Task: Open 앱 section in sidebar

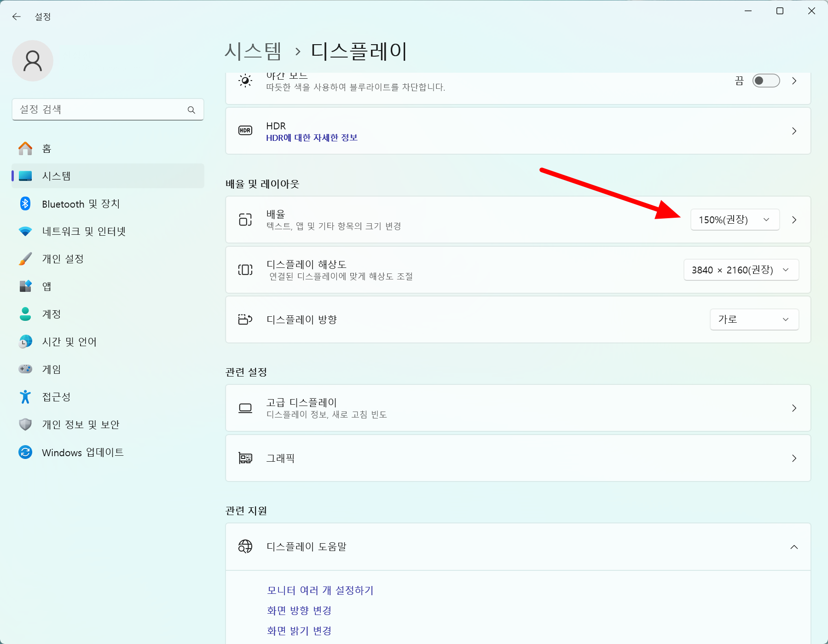Action: pos(108,286)
